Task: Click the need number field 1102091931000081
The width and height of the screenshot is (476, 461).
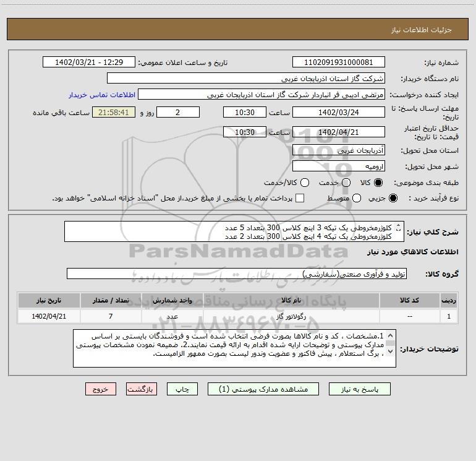Action: coord(339,62)
